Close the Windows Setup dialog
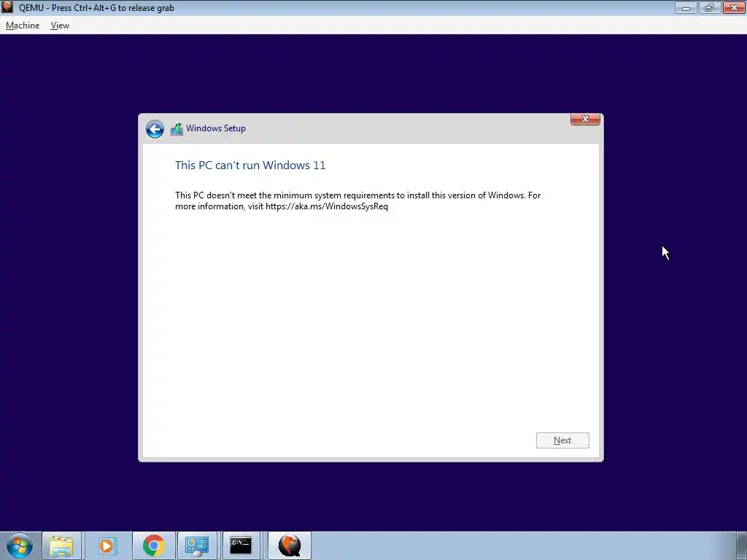 [585, 119]
